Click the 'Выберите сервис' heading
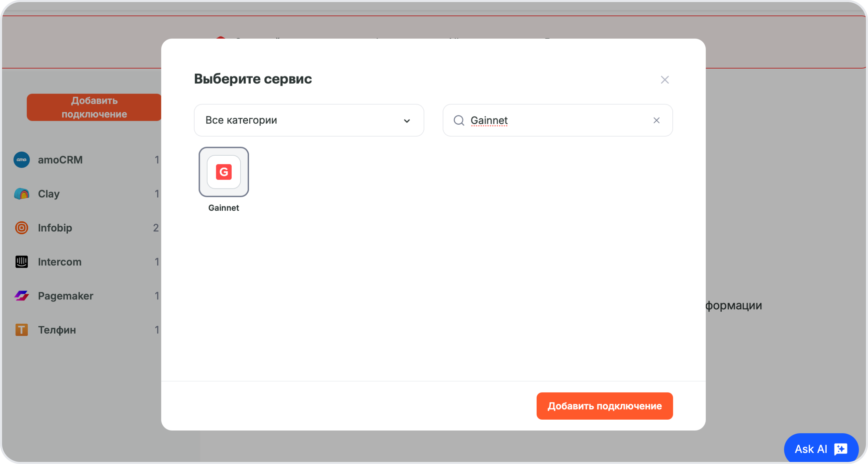 tap(253, 79)
